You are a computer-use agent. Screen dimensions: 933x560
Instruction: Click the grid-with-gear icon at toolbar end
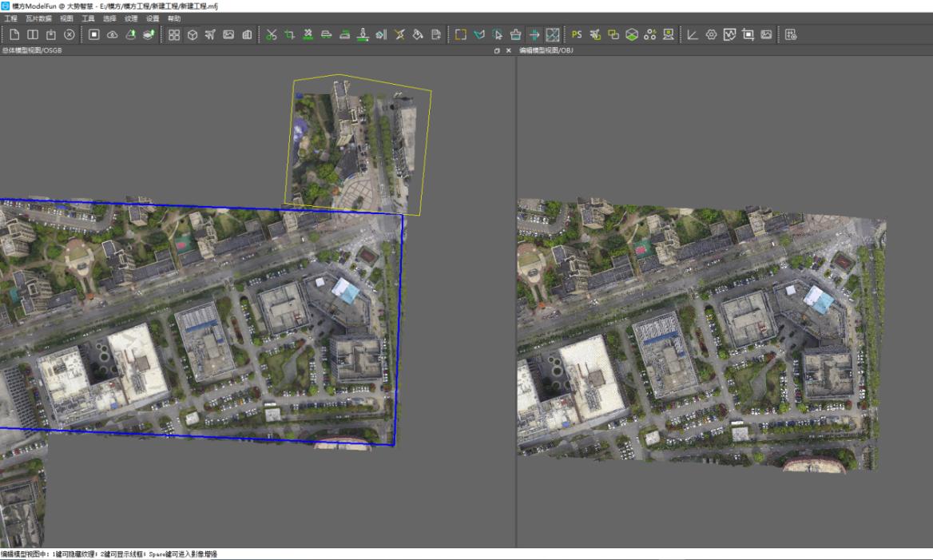pyautogui.click(x=791, y=34)
